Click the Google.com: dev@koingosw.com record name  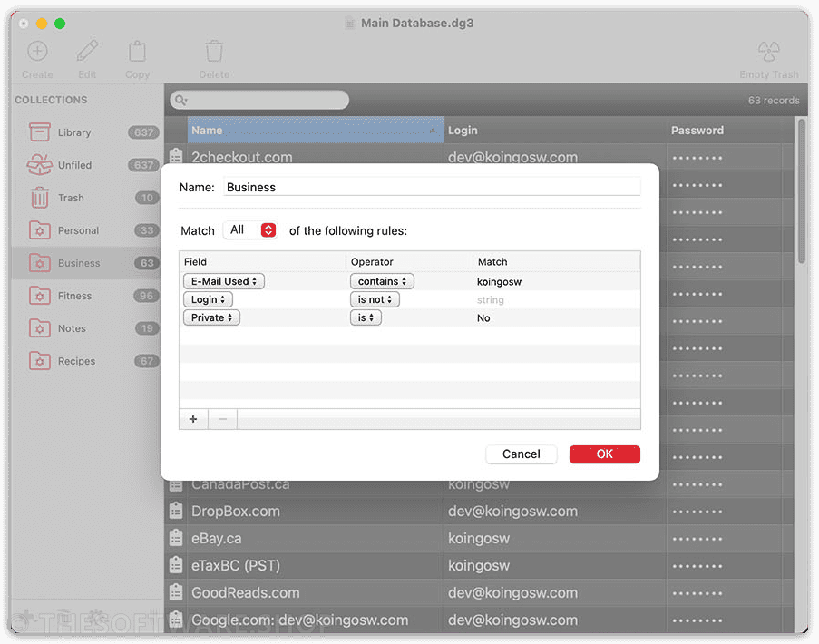tap(300, 620)
